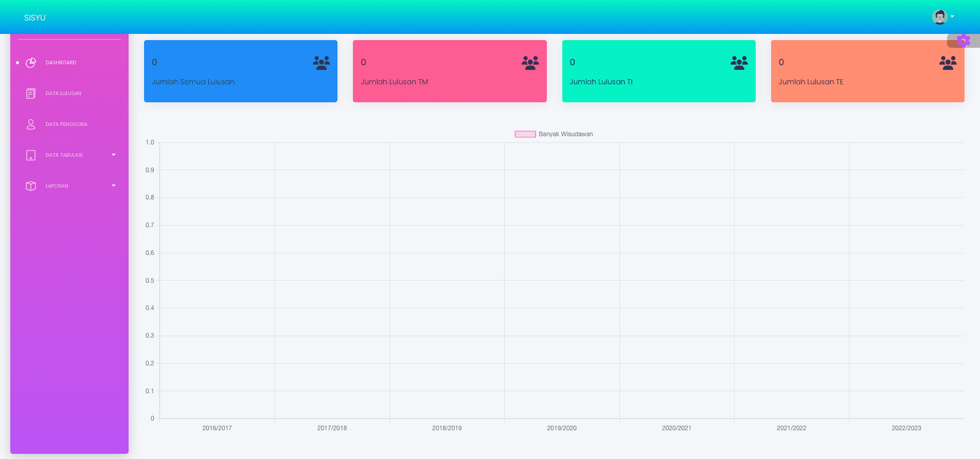Click people icon on Lulusan TI card
The image size is (980, 459).
click(x=739, y=63)
